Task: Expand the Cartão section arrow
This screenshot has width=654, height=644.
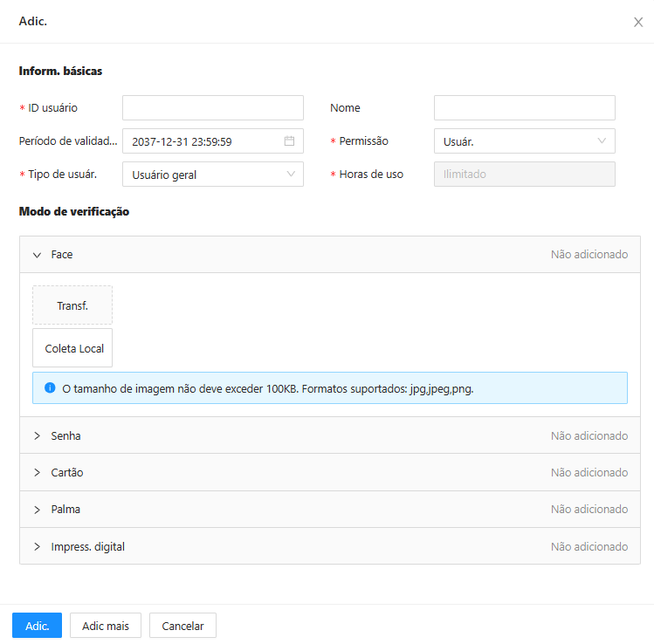Action: coord(38,472)
